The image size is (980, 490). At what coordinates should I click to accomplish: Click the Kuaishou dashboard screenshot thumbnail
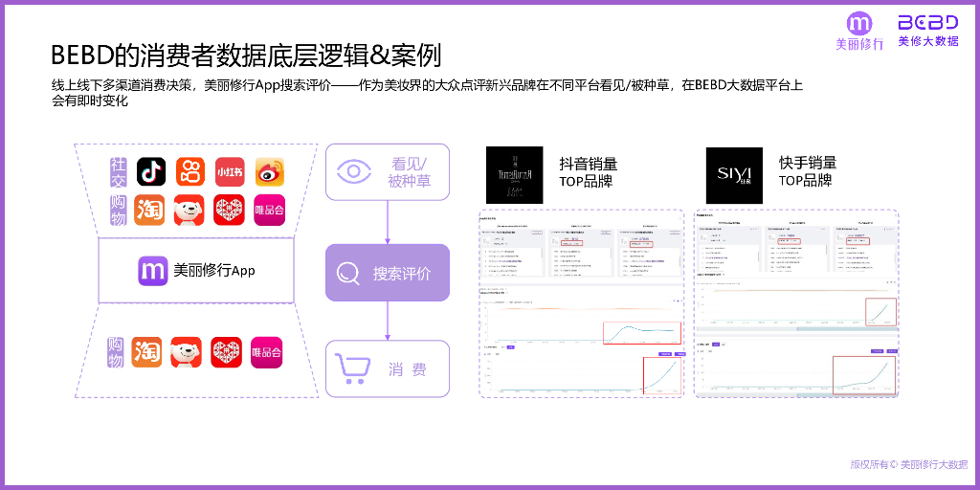[x=796, y=303]
